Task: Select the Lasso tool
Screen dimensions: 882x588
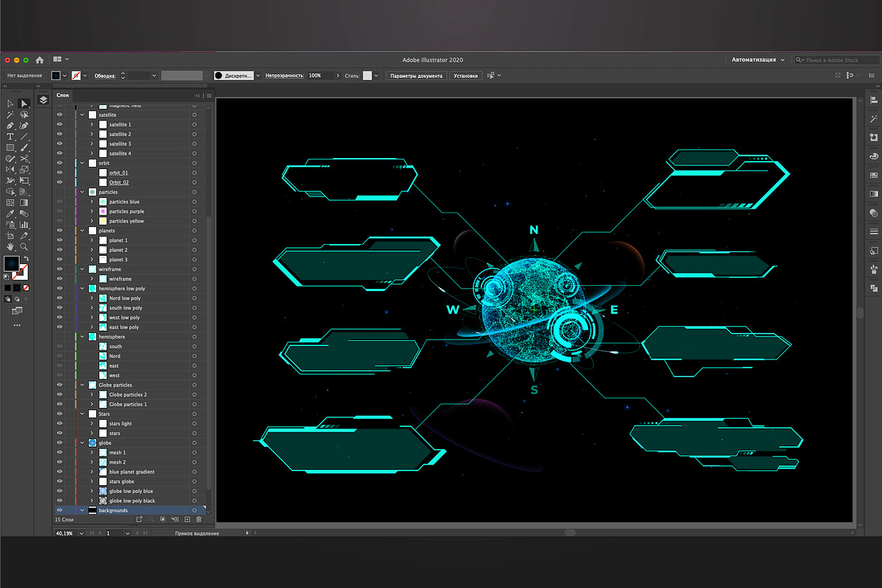Action: (24, 115)
